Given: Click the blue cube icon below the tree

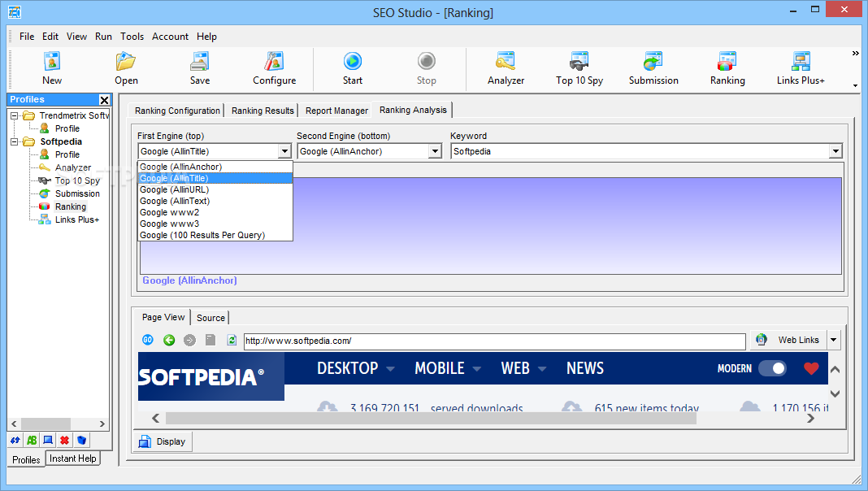Looking at the screenshot, I should pos(81,440).
